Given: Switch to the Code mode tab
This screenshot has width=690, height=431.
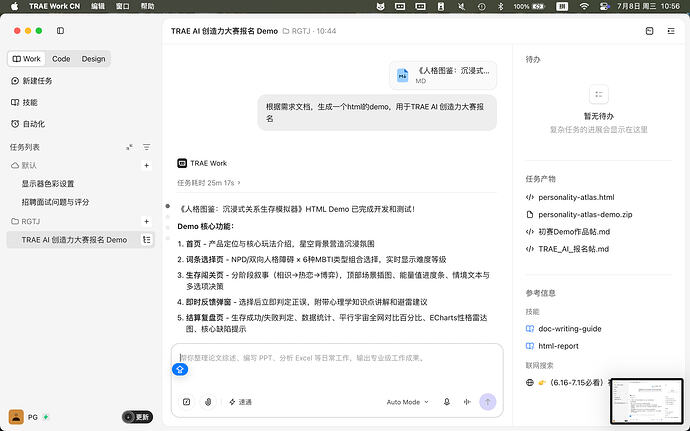Looking at the screenshot, I should 61,59.
